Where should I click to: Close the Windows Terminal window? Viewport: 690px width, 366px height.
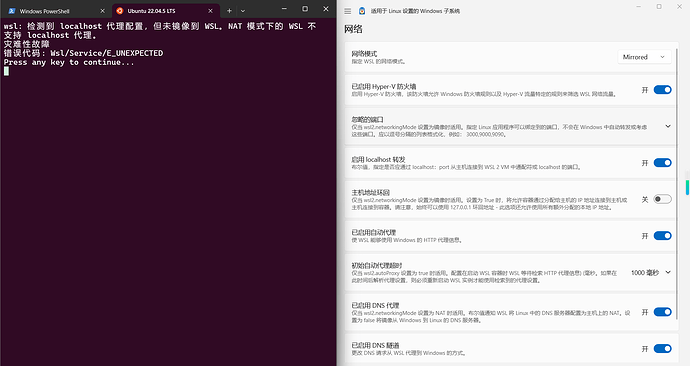[326, 9]
